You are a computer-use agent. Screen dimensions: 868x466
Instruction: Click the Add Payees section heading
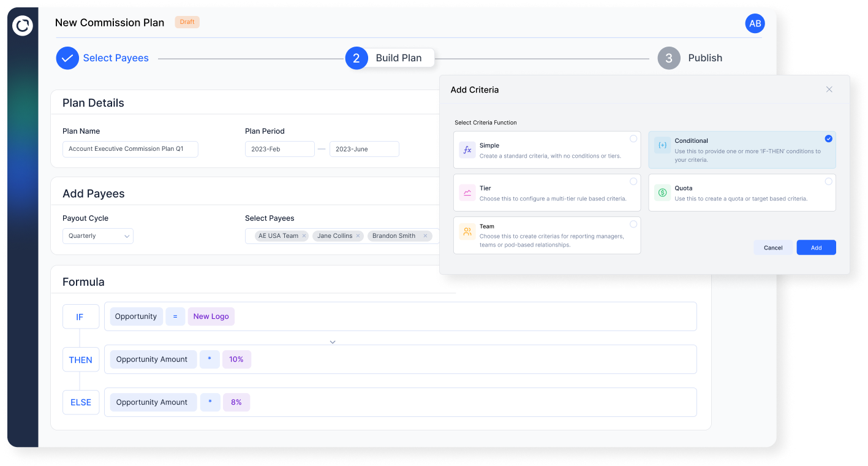[94, 194]
